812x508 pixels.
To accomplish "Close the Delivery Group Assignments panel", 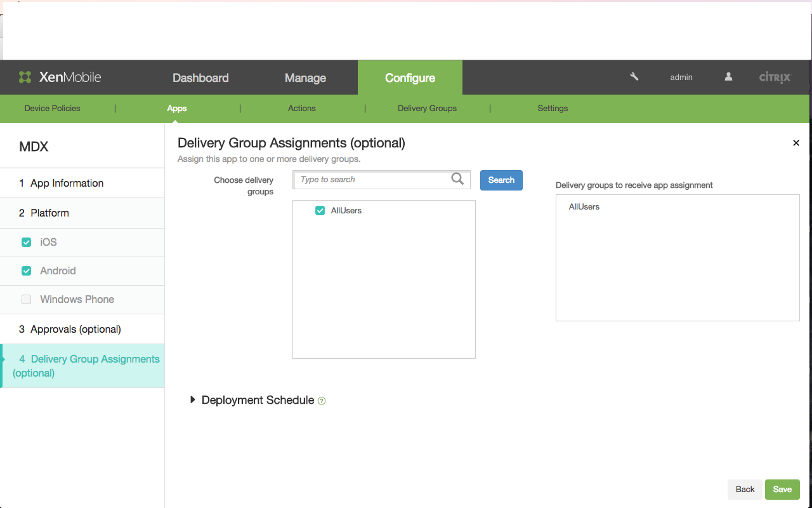I will 796,143.
